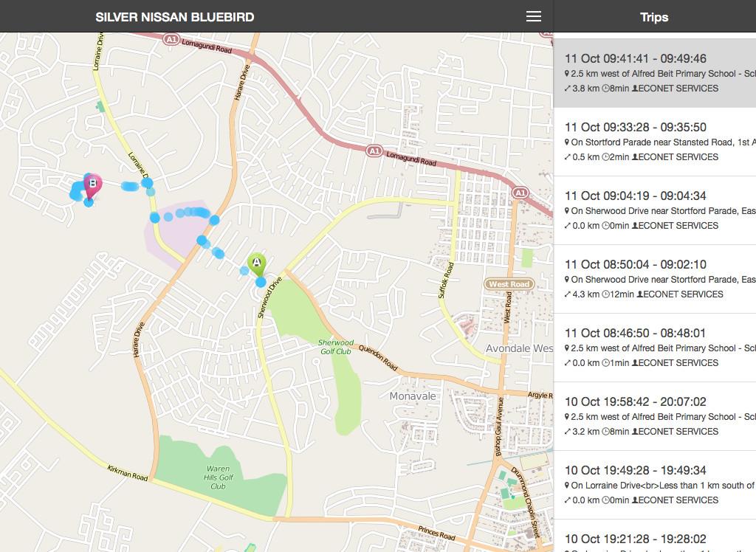Click the Avondale West label on map
The height and width of the screenshot is (552, 756).
(519, 348)
